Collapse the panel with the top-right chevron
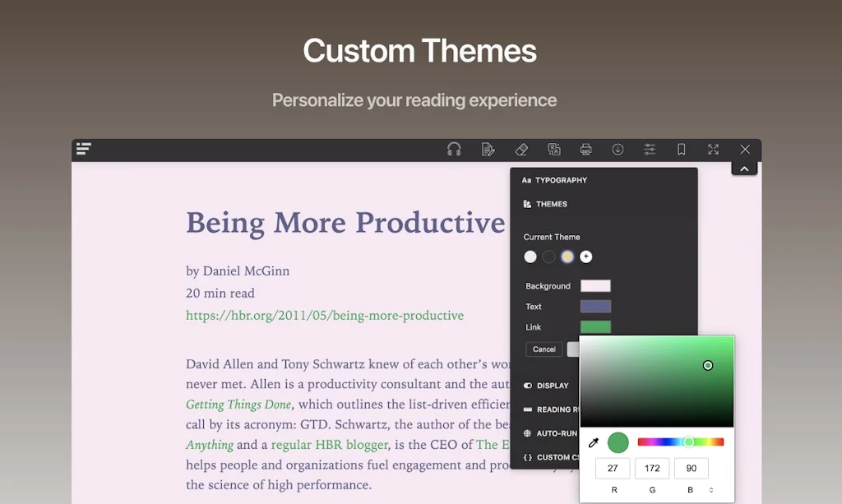842x504 pixels. (x=744, y=167)
